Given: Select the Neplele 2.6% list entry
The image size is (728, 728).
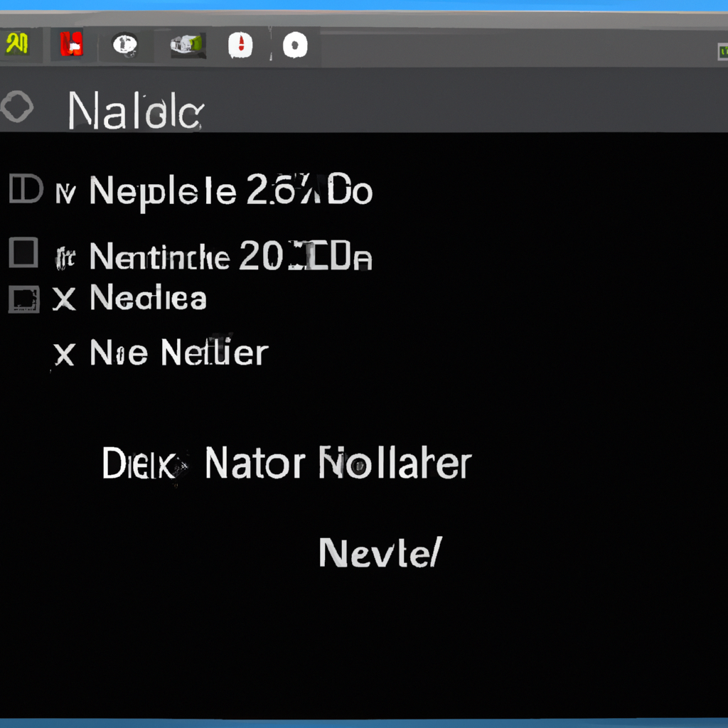Looking at the screenshot, I should coord(230,191).
